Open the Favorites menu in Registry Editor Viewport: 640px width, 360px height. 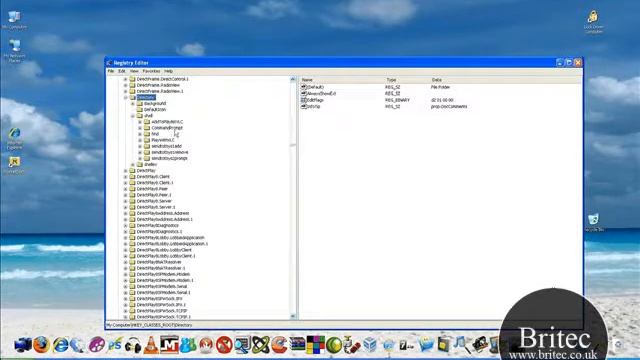click(151, 71)
